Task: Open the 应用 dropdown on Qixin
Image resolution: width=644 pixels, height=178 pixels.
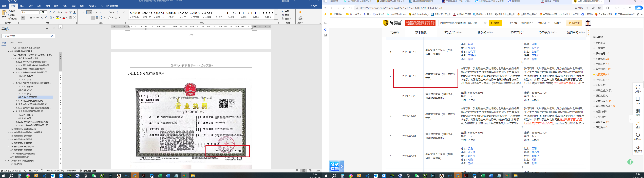Action: click(557, 23)
